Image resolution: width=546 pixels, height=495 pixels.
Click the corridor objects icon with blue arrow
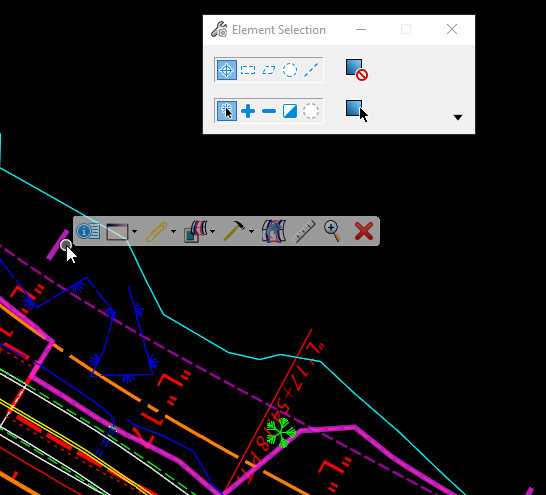[274, 230]
